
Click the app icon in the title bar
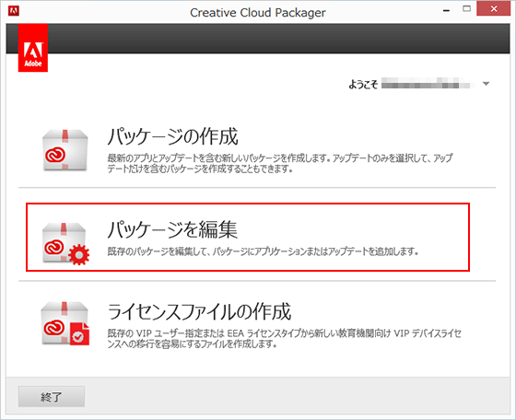pyautogui.click(x=14, y=11)
